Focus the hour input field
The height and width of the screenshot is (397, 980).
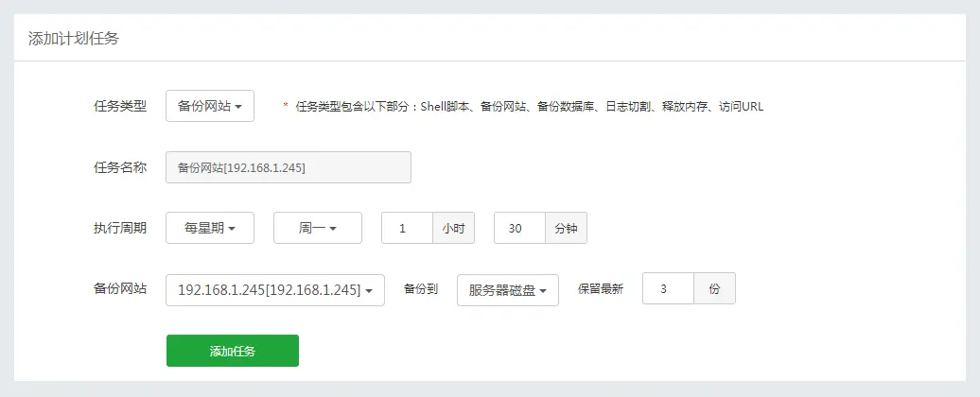[406, 228]
